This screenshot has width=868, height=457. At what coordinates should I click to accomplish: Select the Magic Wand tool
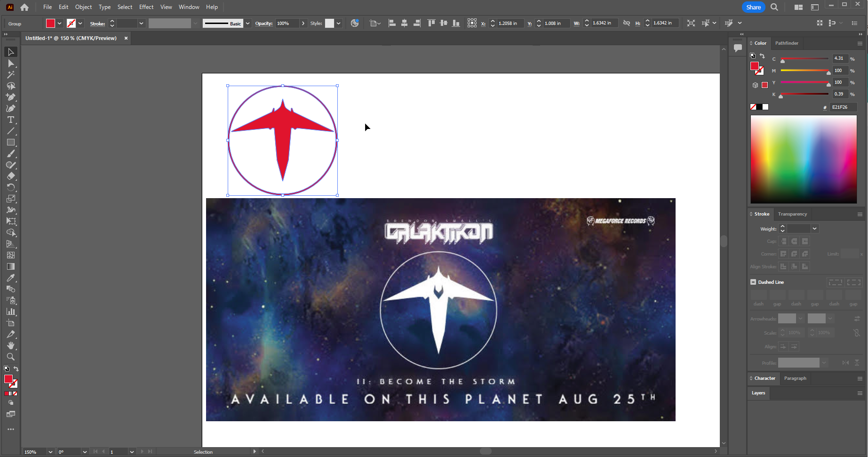pos(11,75)
